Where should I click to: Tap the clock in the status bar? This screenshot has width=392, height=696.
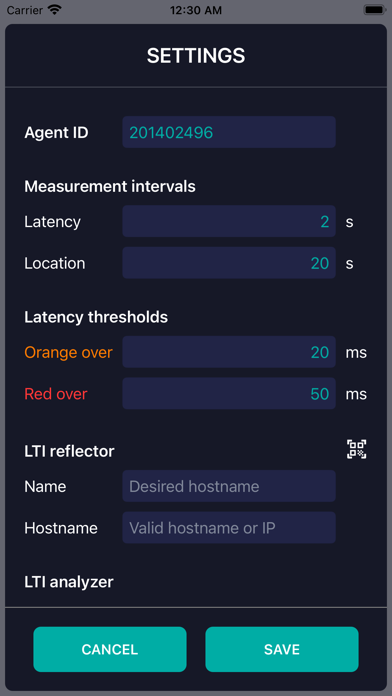[196, 11]
